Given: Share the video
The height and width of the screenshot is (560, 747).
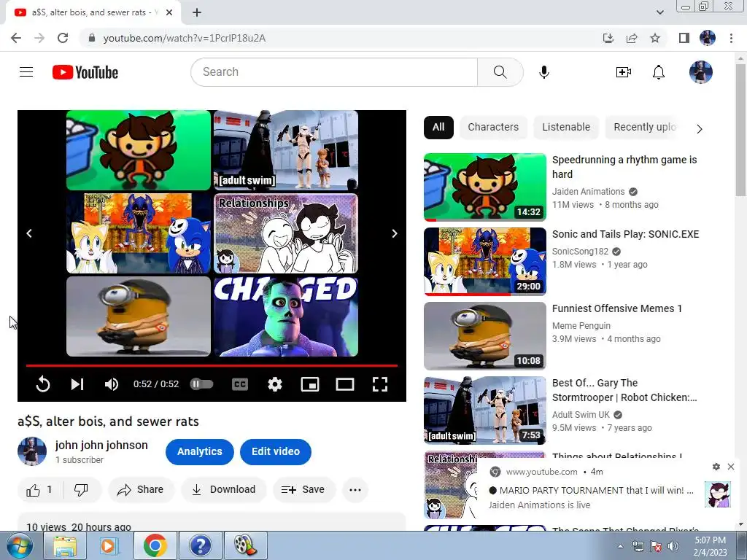Looking at the screenshot, I should click(x=141, y=489).
